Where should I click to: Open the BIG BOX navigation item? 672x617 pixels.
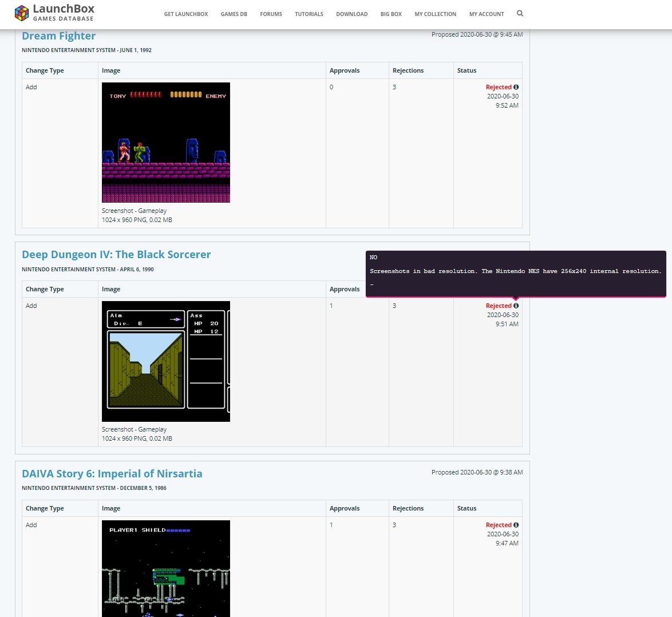[392, 14]
